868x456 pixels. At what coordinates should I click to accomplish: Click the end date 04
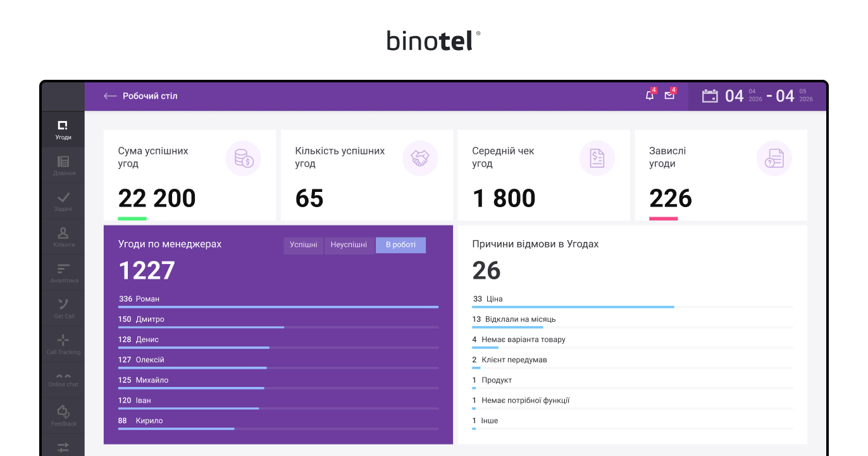(785, 96)
